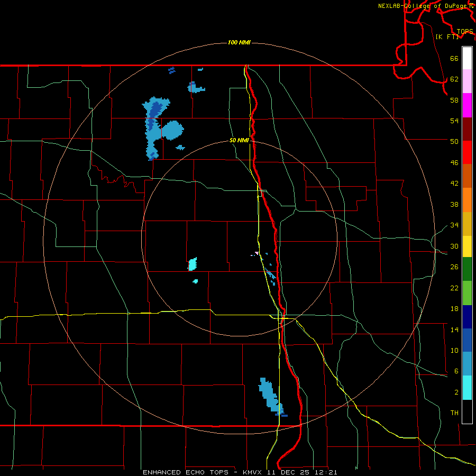Click the pink pixel echo near the radar center
476x476 pixels.
(257, 253)
